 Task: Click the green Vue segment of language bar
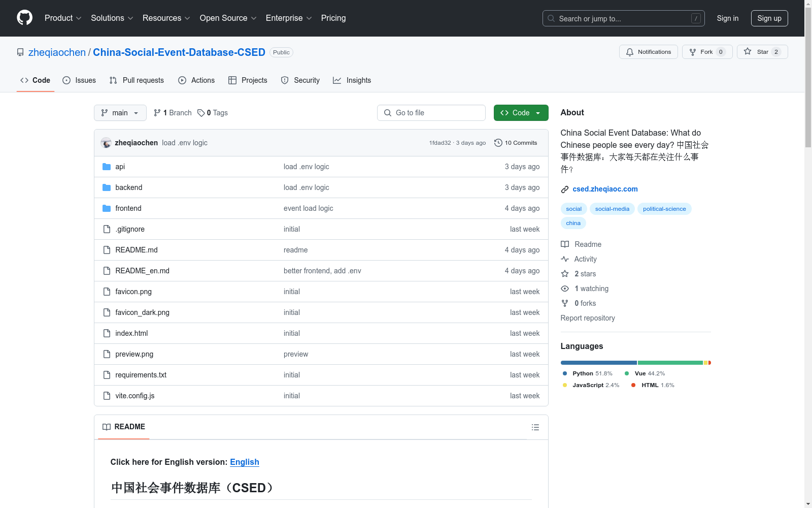click(x=670, y=363)
